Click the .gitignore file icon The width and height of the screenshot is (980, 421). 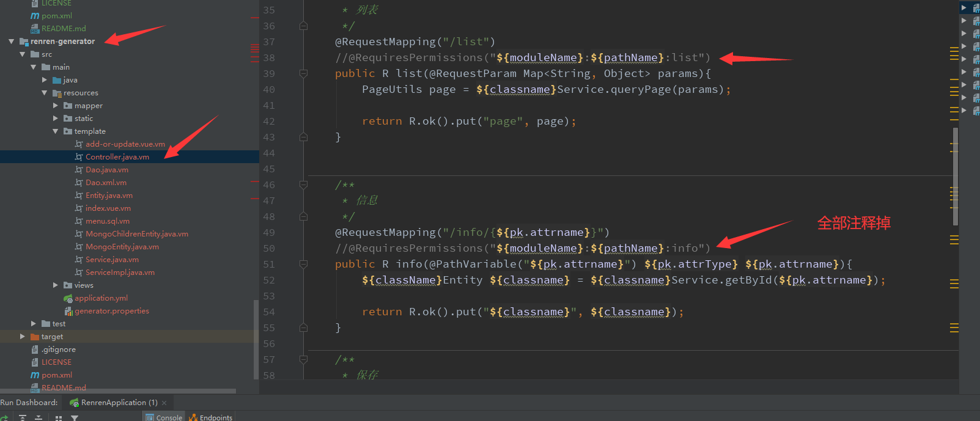click(35, 350)
